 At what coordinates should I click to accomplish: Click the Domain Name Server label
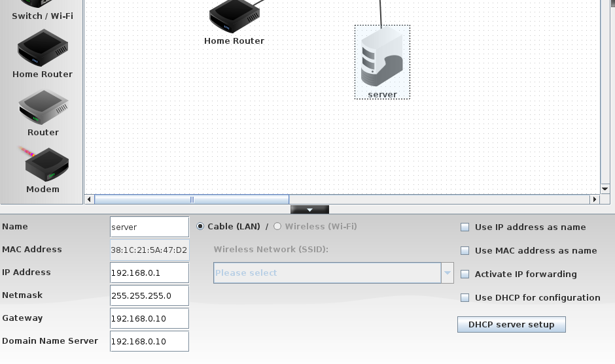click(x=50, y=341)
